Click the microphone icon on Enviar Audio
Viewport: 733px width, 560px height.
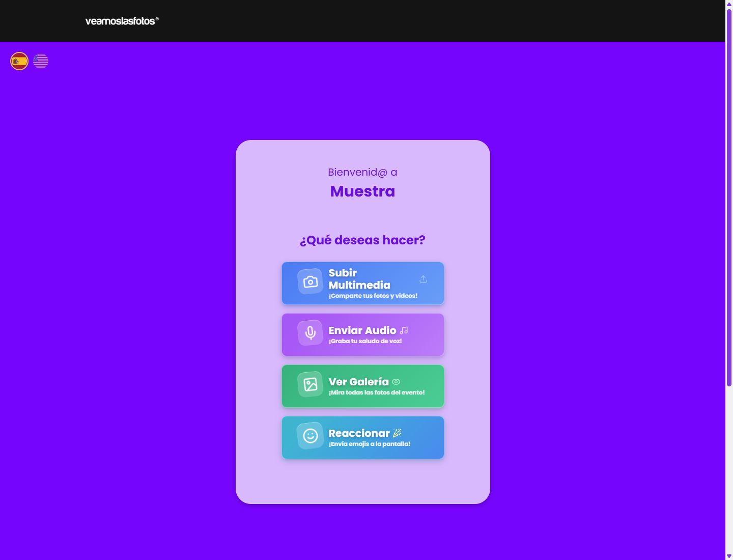pyautogui.click(x=311, y=333)
